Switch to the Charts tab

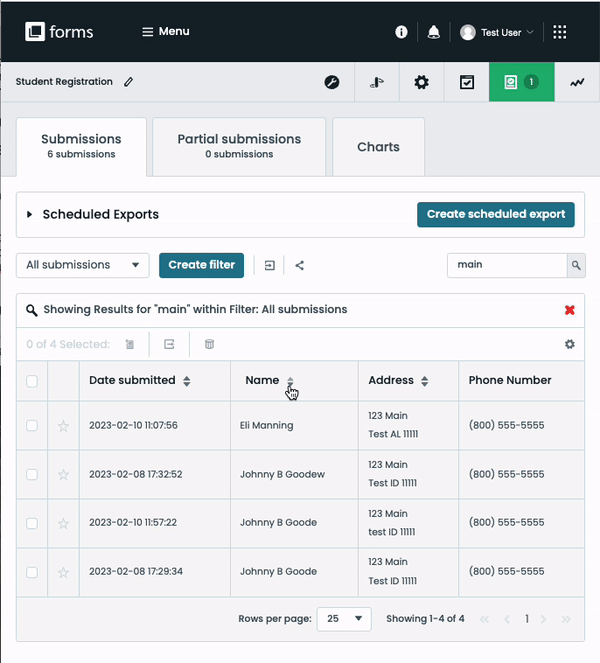[378, 147]
